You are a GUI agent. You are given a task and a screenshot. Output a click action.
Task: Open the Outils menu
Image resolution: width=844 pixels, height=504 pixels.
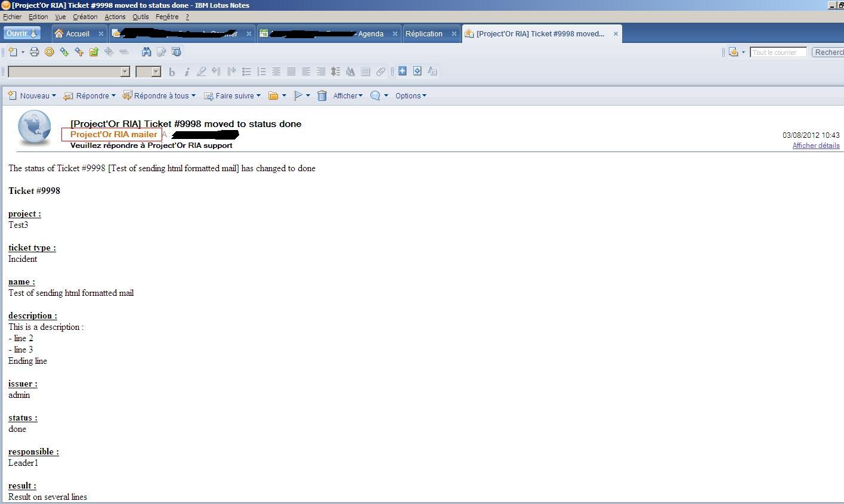(141, 17)
